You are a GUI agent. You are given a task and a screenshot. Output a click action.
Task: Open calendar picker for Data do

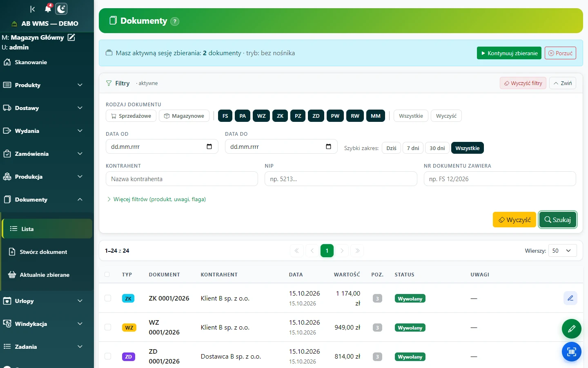[x=329, y=146]
